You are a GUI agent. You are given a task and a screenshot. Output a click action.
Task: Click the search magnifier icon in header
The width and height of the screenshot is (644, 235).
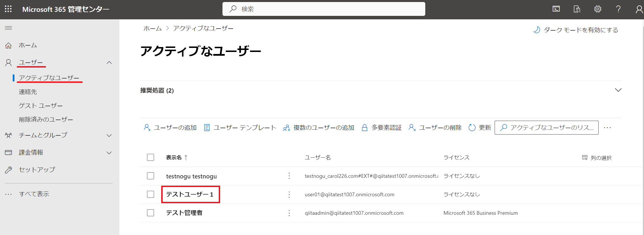click(x=233, y=9)
